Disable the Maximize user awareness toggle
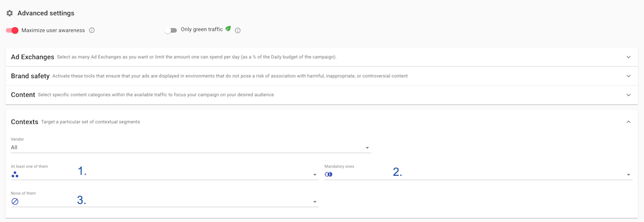The width and height of the screenshot is (644, 222). (x=13, y=30)
